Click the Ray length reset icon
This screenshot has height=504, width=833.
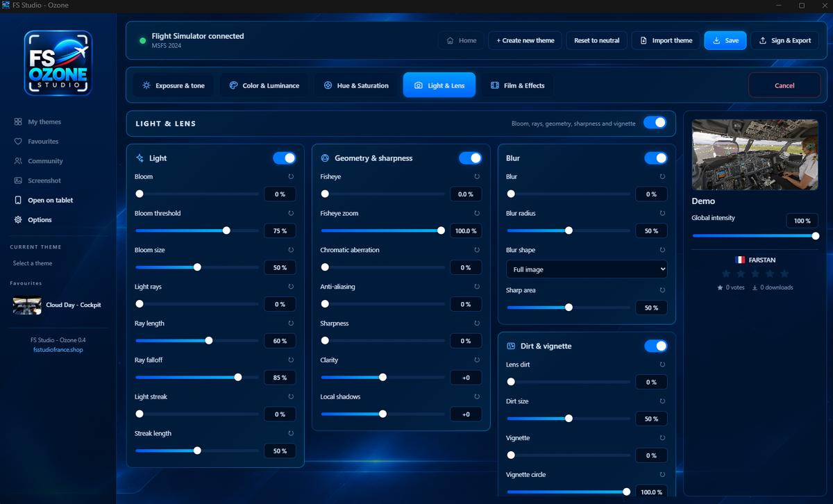[x=290, y=324]
